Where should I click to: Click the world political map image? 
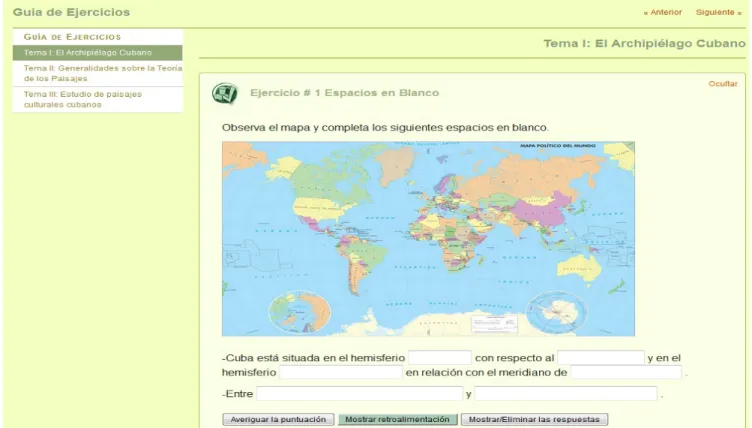428,238
